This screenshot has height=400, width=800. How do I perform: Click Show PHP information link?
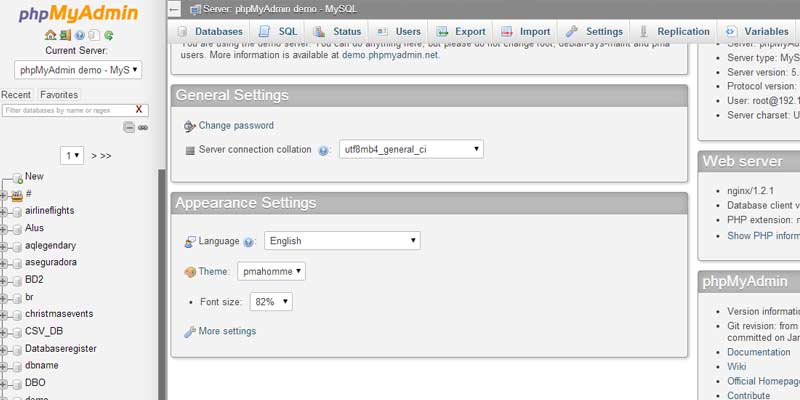[x=763, y=236]
